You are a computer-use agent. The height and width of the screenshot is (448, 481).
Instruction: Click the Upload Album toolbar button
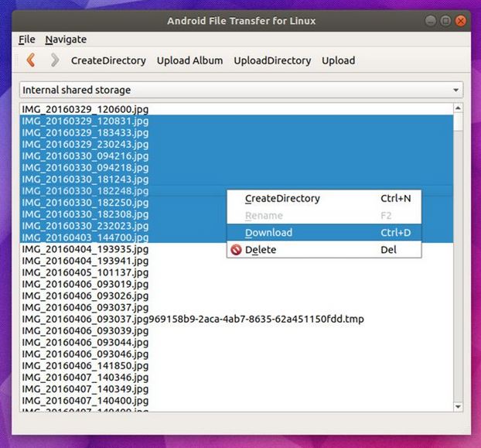tap(190, 60)
